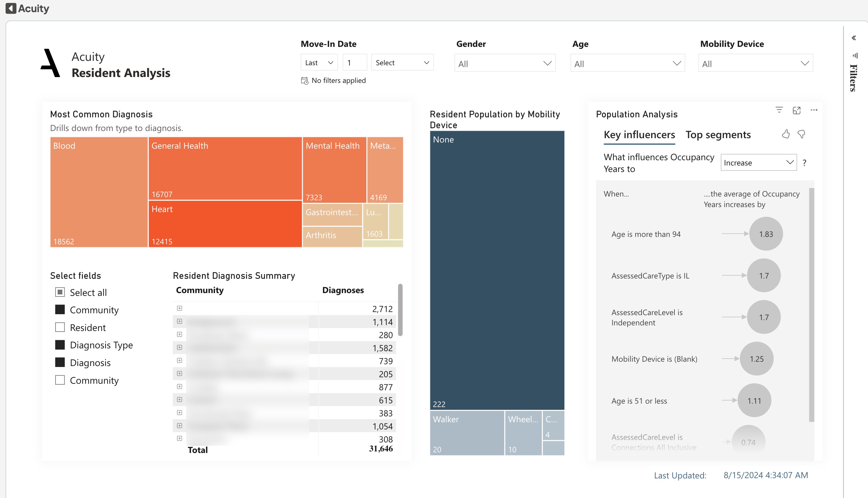This screenshot has width=868, height=498.
Task: Select the Key influencers tab
Action: tap(639, 135)
